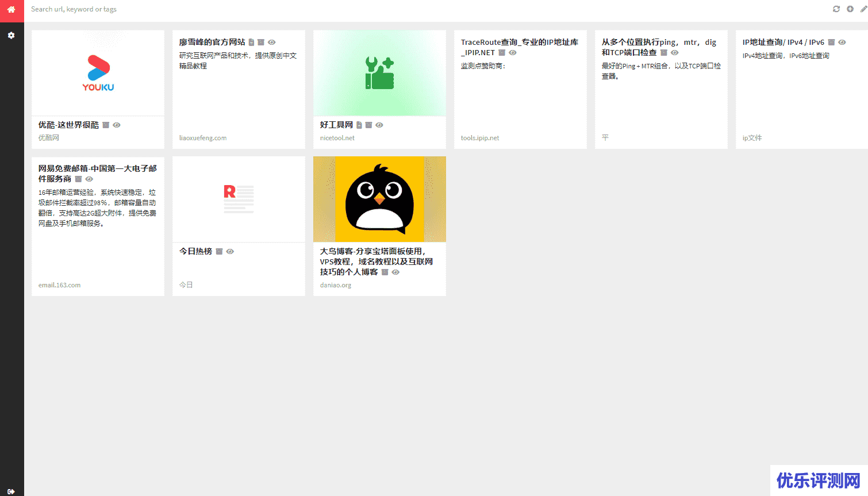
Task: Open the 今日热榜 bookmark title
Action: pyautogui.click(x=195, y=251)
